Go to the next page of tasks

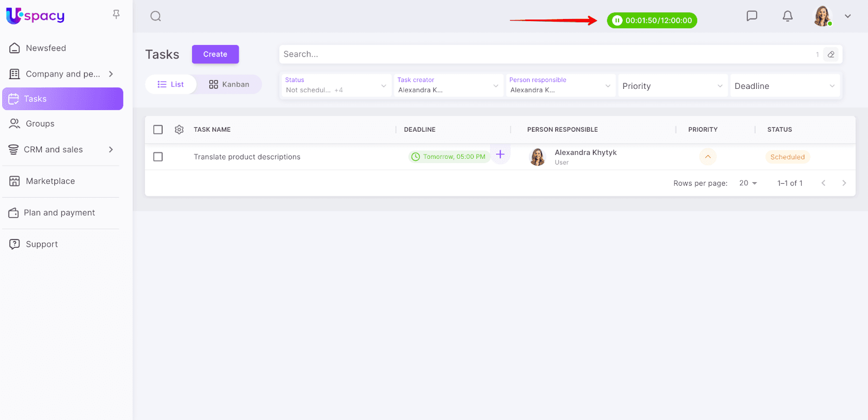[x=844, y=183]
